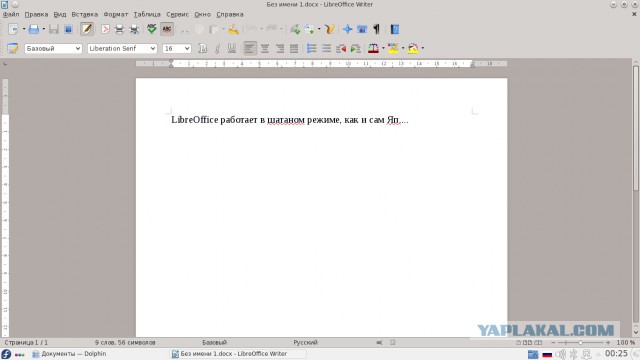Image resolution: width=640 pixels, height=360 pixels.
Task: Export directly as PDF icon
Action: coord(105,29)
